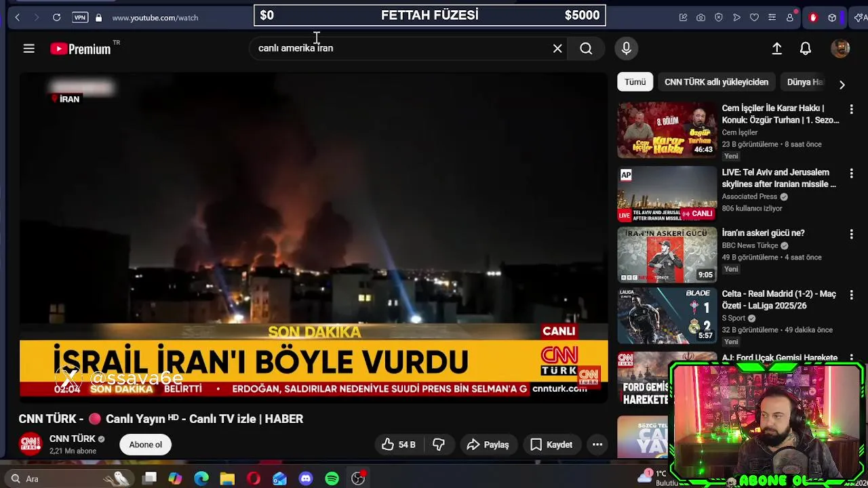The width and height of the screenshot is (868, 488).
Task: Open options for İran'ın askeri gücü video
Action: (851, 234)
